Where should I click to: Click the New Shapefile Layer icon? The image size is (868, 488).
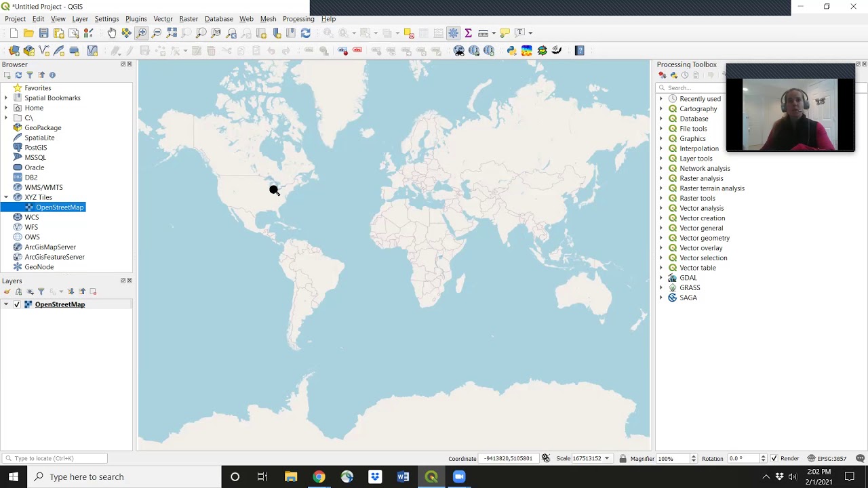pyautogui.click(x=44, y=51)
